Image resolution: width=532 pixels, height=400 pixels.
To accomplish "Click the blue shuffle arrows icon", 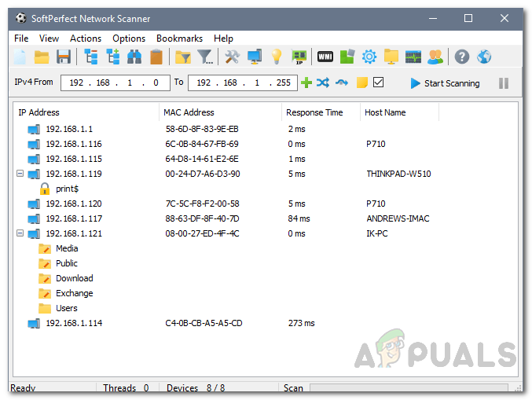I will click(x=323, y=83).
